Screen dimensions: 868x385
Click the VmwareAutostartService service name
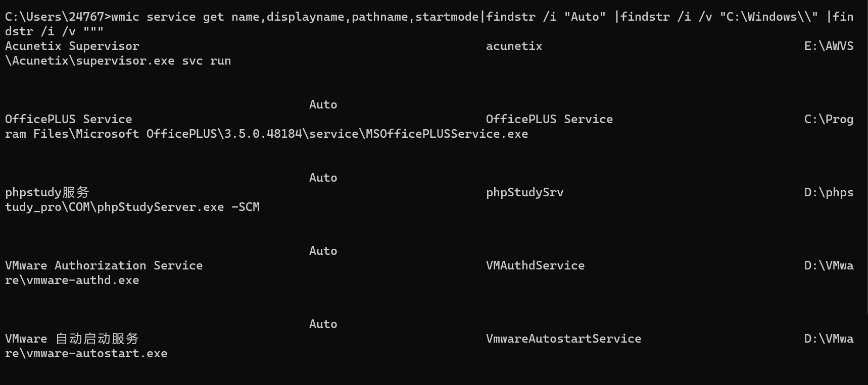563,339
